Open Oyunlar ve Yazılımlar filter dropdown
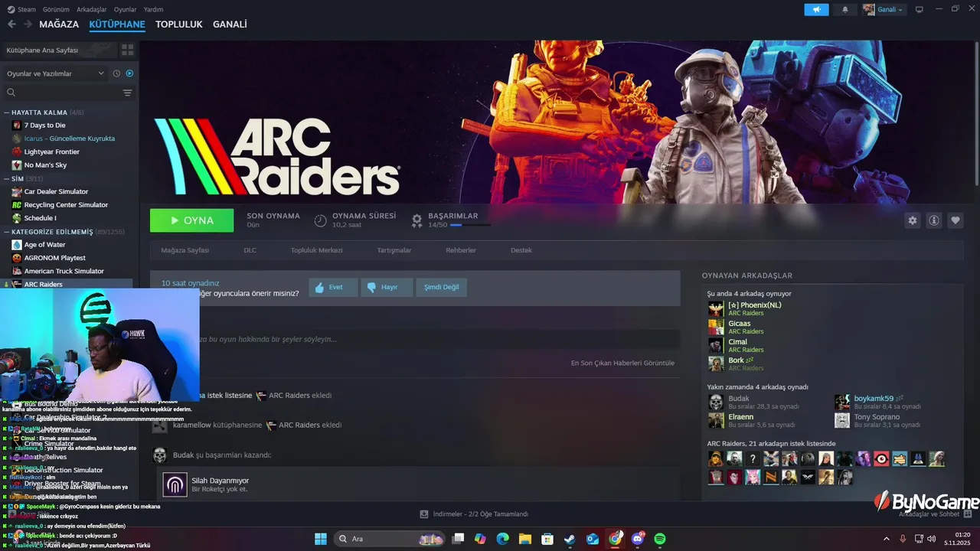This screenshot has width=980, height=551. pyautogui.click(x=55, y=73)
